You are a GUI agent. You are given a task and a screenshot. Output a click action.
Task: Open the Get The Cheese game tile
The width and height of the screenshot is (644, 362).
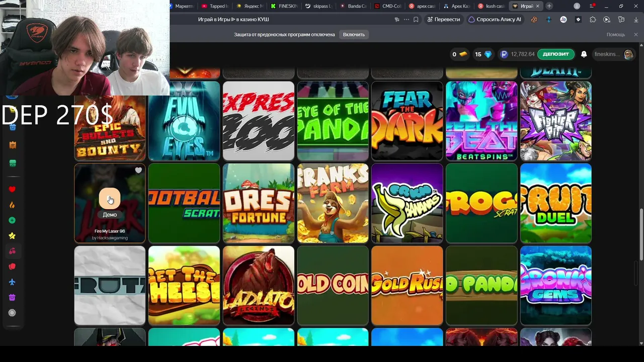[184, 286]
